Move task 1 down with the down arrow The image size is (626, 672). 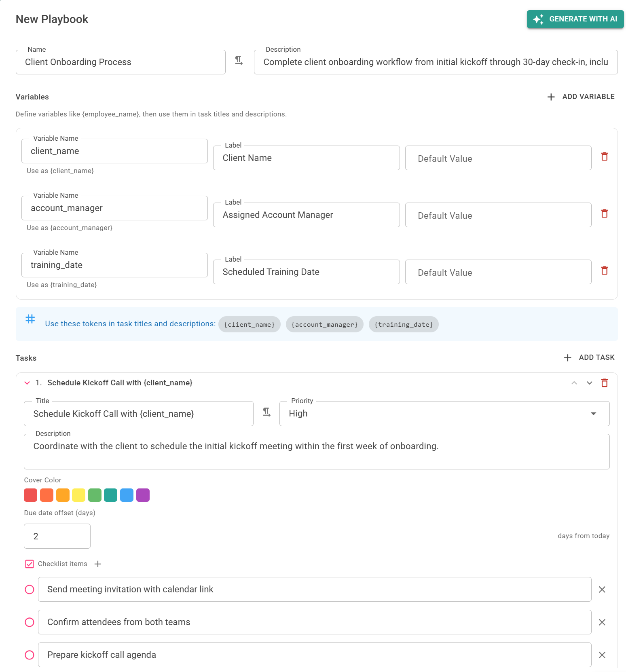[x=590, y=383]
